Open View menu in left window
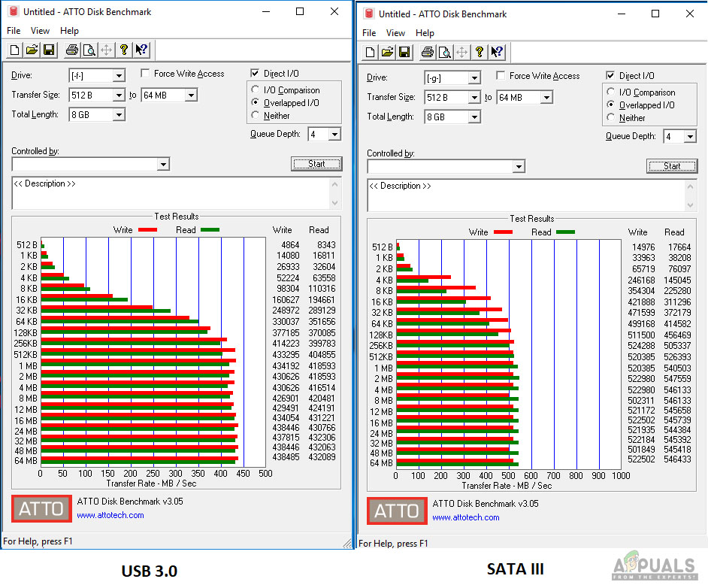Screen dimensions: 708x588 coord(40,31)
